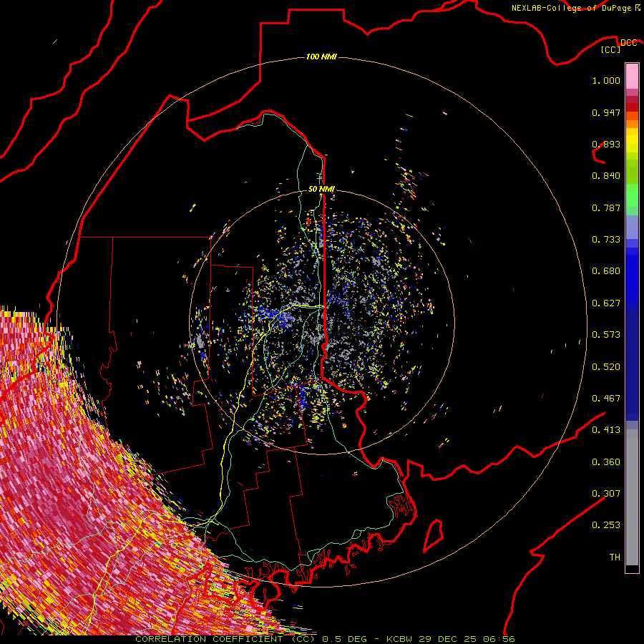Click the 0.893 legend value
This screenshot has width=644, height=644.
click(x=606, y=144)
